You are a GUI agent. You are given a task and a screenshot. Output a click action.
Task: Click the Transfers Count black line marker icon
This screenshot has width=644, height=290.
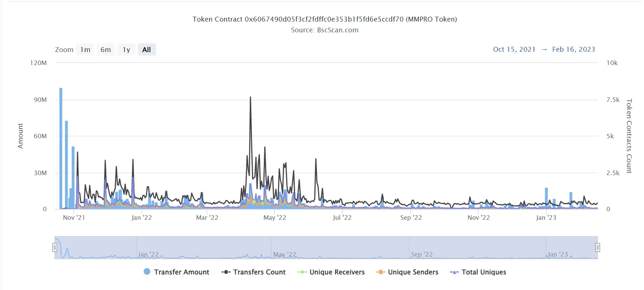(226, 272)
